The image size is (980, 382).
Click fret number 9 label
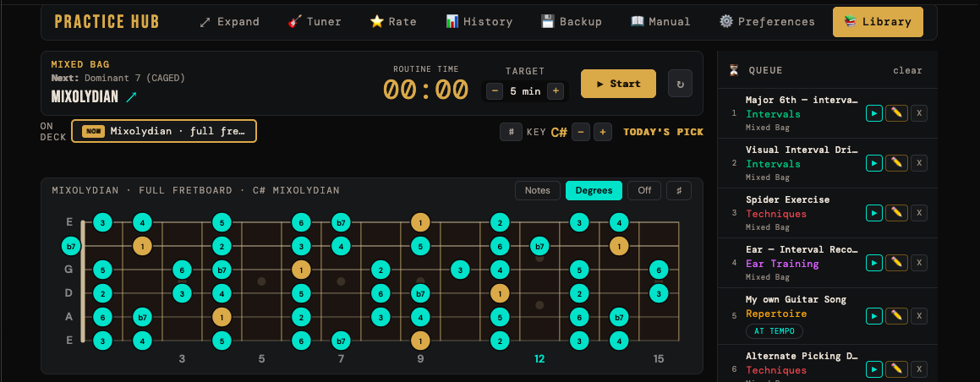click(420, 359)
